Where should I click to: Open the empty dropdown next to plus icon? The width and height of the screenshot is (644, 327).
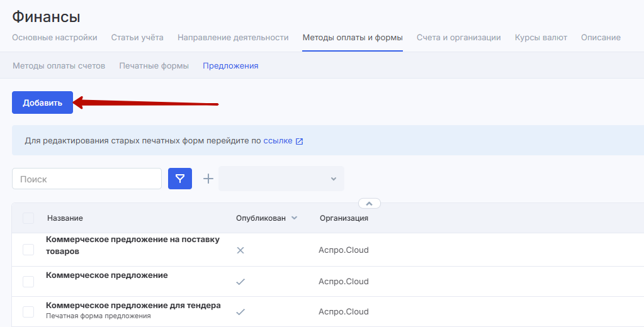pos(281,179)
